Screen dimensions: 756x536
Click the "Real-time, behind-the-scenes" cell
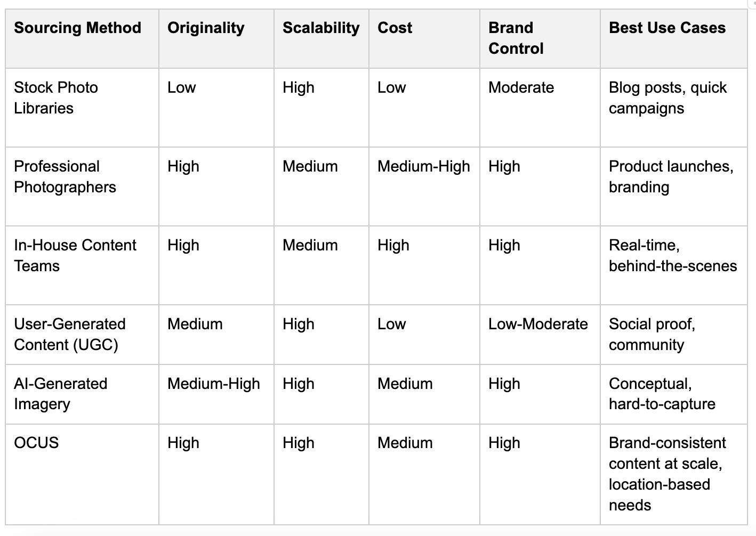673,255
